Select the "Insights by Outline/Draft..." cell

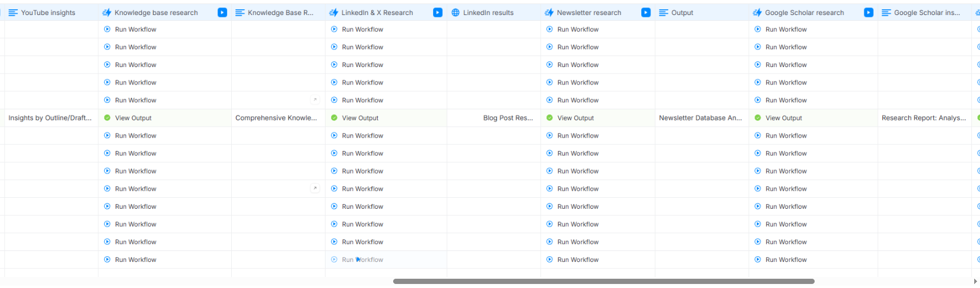tap(51, 118)
